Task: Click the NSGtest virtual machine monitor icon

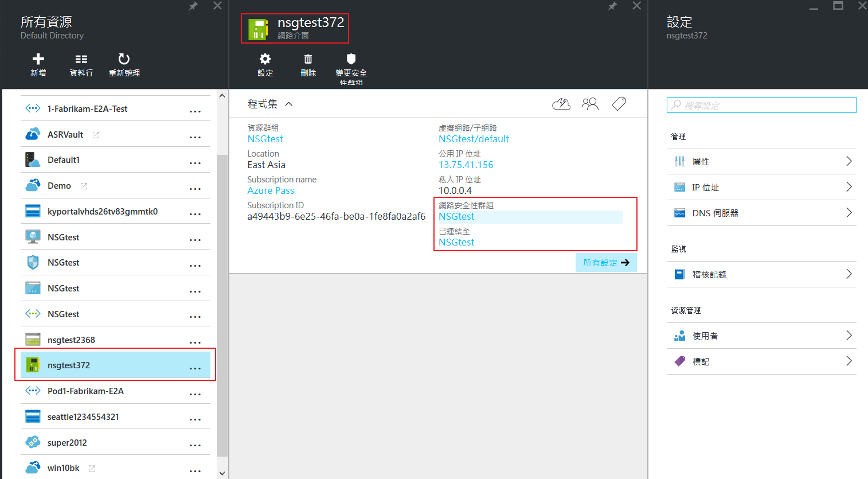Action: coord(33,236)
